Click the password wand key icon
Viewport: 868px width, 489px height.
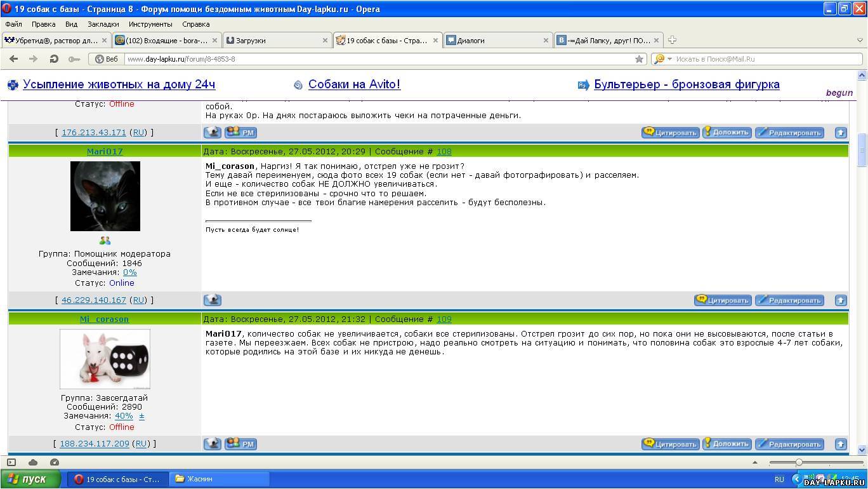coord(74,59)
